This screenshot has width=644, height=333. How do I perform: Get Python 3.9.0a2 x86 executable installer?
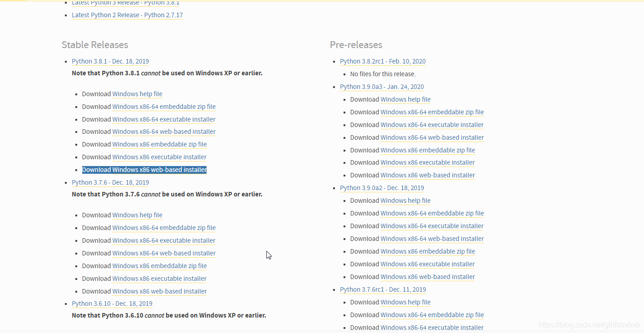(x=428, y=264)
